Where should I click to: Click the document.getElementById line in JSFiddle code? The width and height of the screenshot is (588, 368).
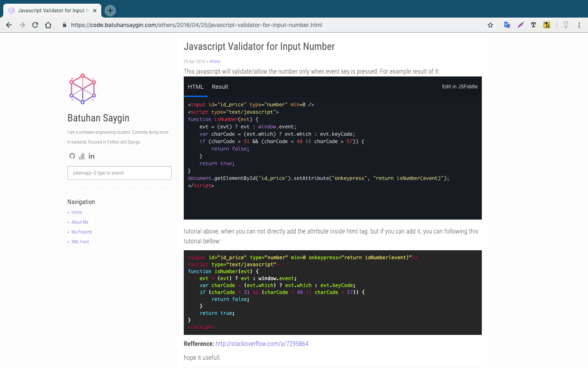[x=318, y=178]
